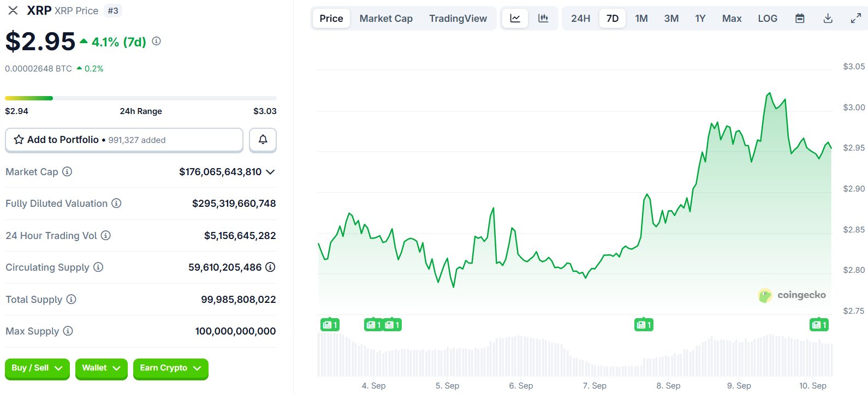Expand the Market Cap value chevron
The width and height of the screenshot is (868, 394).
270,172
